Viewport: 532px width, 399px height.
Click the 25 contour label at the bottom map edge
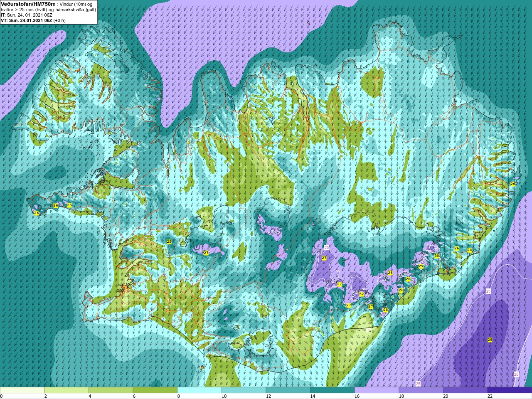(x=418, y=384)
